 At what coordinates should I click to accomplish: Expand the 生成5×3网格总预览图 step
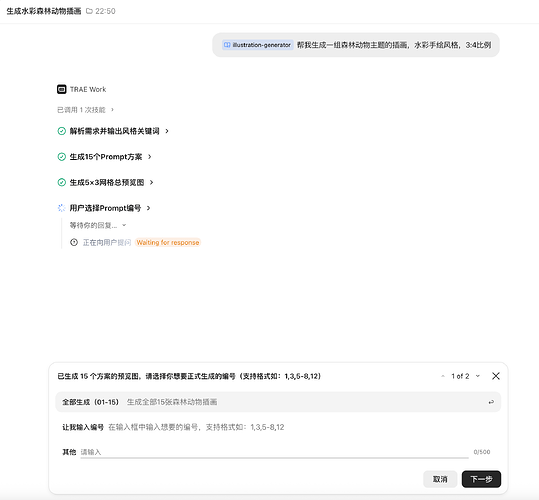[x=151, y=182]
